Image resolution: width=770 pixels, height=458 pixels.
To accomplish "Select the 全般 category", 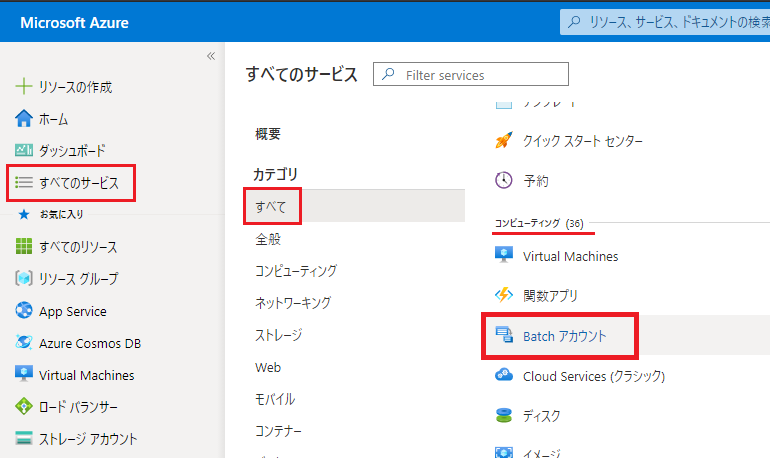I will [x=268, y=239].
